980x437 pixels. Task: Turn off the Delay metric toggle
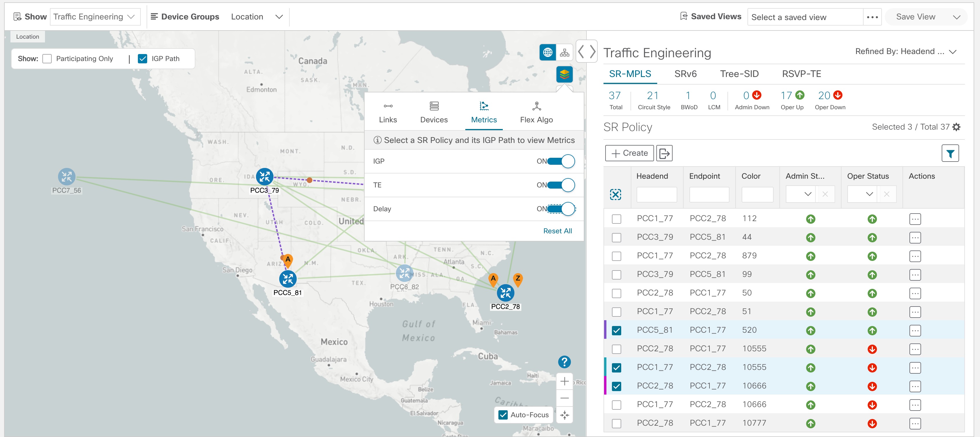point(561,209)
